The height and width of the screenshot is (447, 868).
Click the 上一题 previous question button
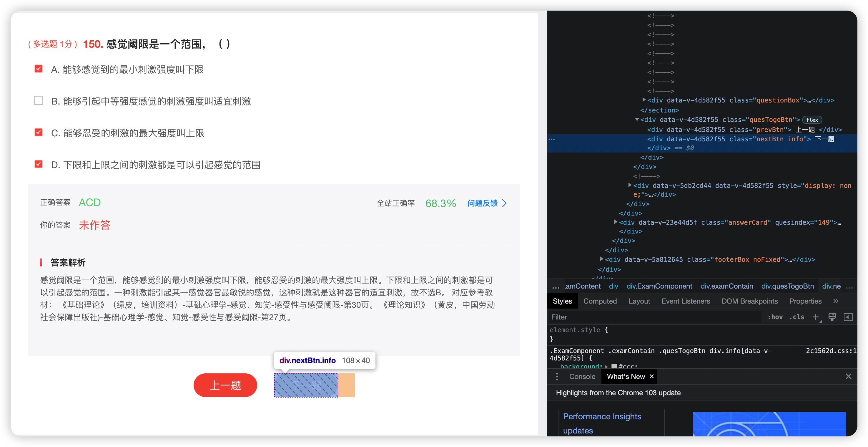[x=225, y=385]
